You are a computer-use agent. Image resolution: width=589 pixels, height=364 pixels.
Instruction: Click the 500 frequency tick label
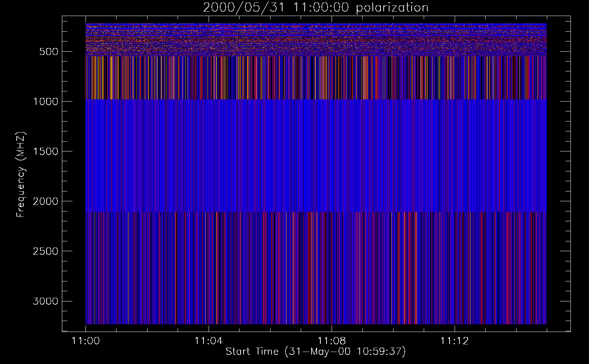click(x=49, y=52)
